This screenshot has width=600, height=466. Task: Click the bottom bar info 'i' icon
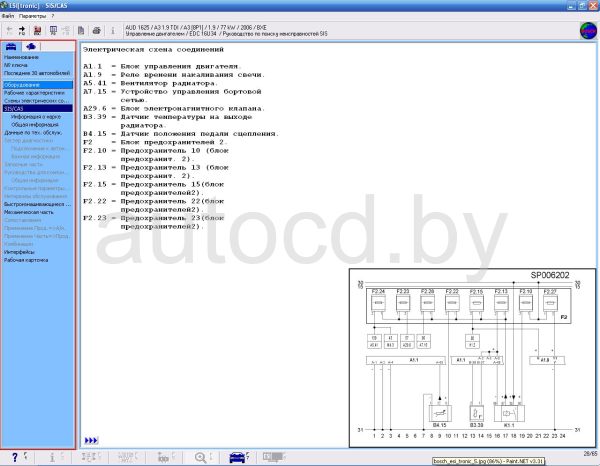point(52,457)
